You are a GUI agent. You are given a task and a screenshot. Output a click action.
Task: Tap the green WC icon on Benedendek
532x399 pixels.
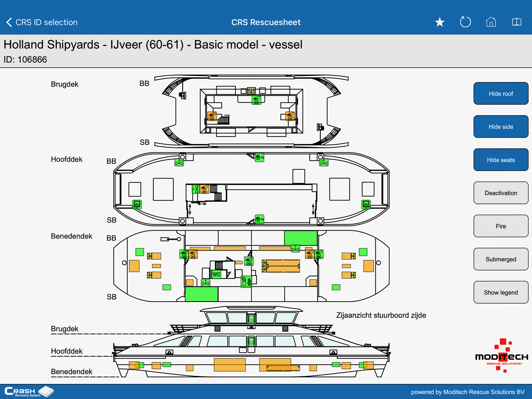coord(216,274)
